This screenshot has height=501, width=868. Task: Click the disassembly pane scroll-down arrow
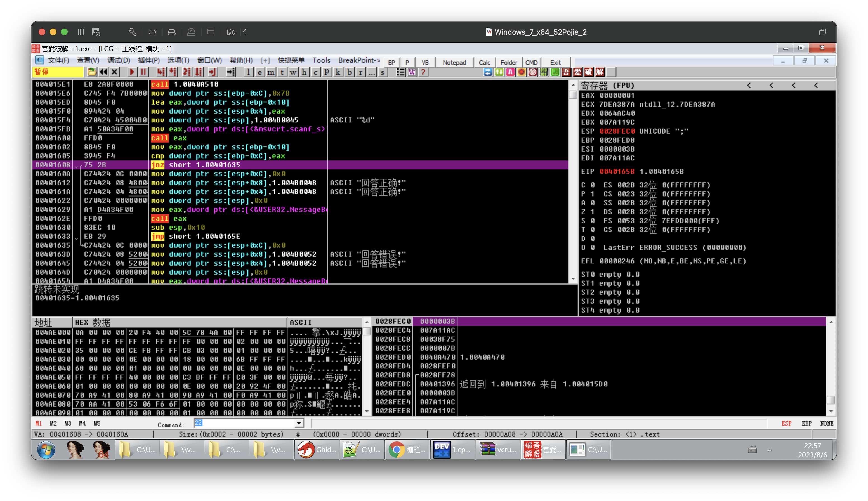(x=573, y=279)
